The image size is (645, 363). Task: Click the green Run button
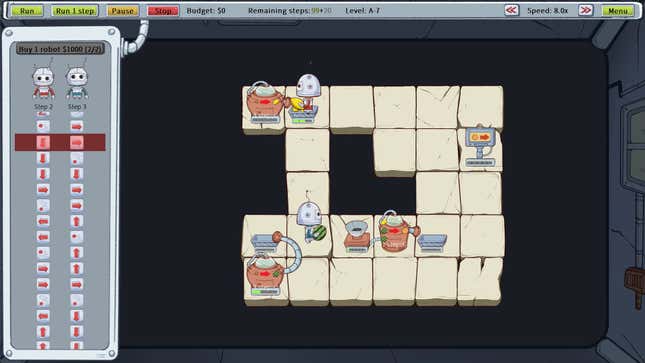(x=27, y=11)
